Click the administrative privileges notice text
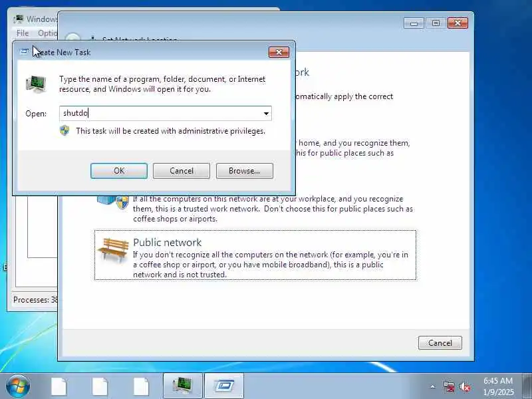Image resolution: width=532 pixels, height=399 pixels. [170, 131]
